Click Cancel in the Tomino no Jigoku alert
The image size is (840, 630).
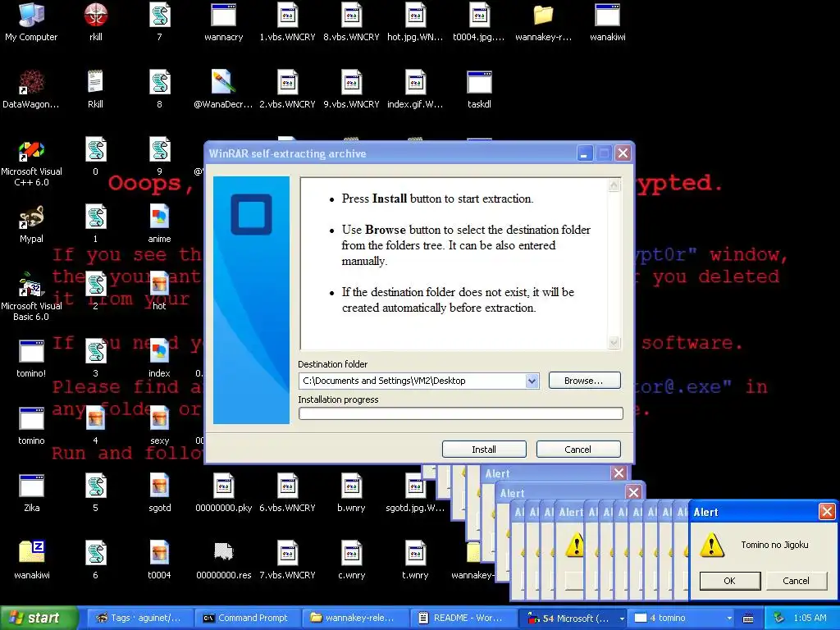point(796,581)
